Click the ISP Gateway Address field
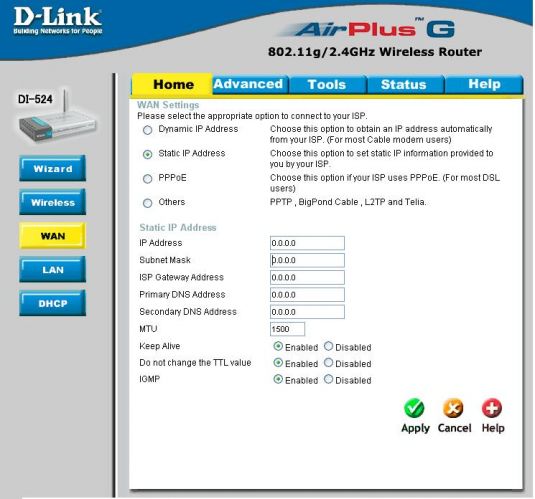 point(307,277)
